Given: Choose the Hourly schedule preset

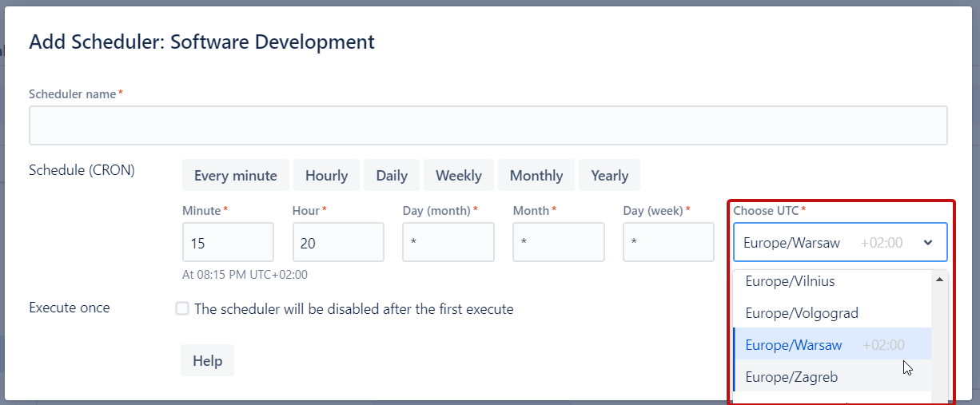Looking at the screenshot, I should [x=326, y=176].
